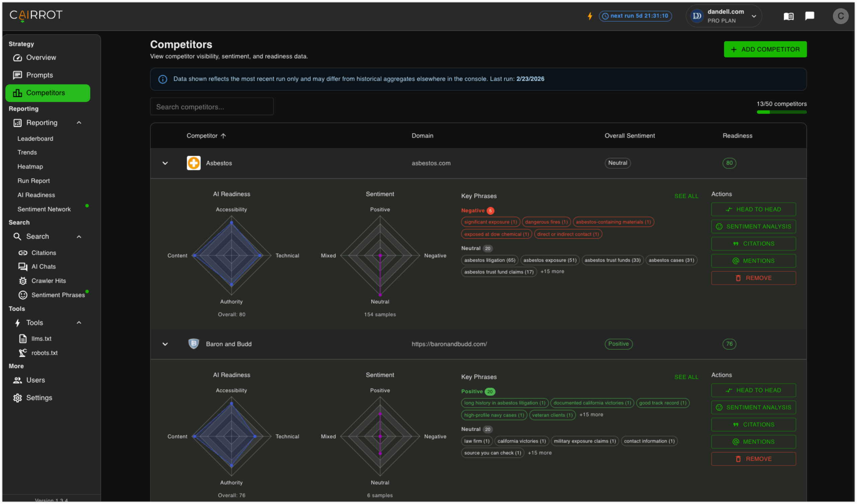Expand the Baron and Budd competitor row
This screenshot has width=857, height=504.
point(165,344)
